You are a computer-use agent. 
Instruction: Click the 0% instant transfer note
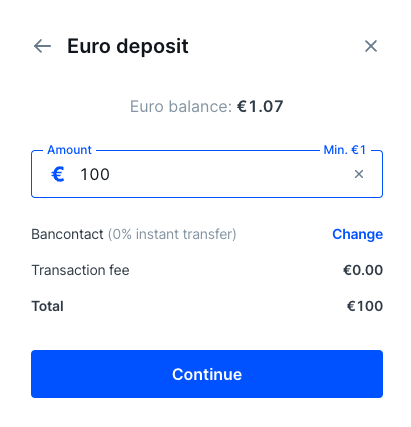pyautogui.click(x=172, y=234)
